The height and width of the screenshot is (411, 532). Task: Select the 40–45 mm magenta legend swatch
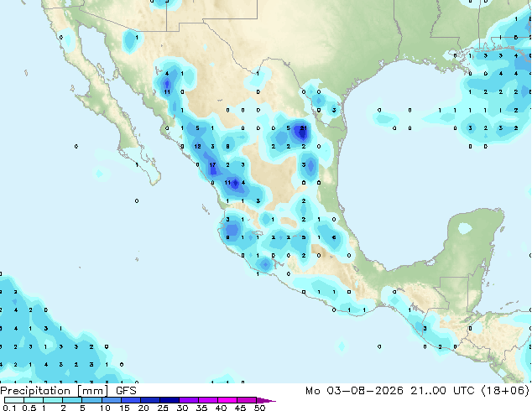coord(227,400)
